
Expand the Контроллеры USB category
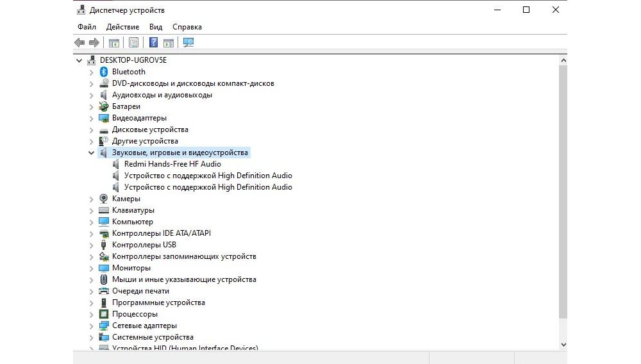tap(91, 245)
